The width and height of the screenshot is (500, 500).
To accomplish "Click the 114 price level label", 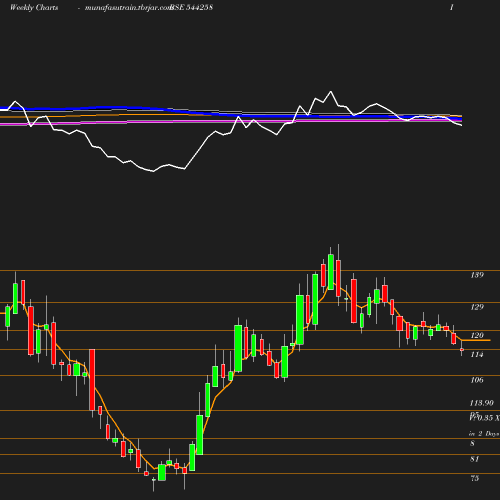I will [x=477, y=355].
